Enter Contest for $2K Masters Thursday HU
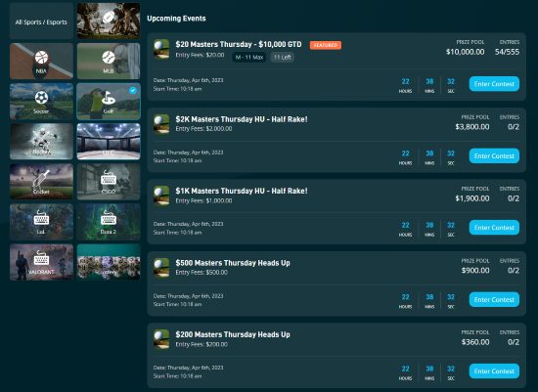 494,155
